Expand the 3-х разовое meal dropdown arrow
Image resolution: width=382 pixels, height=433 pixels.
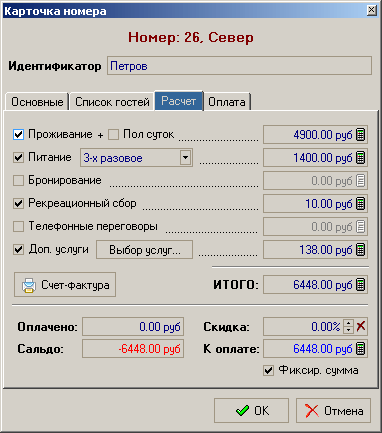point(185,157)
